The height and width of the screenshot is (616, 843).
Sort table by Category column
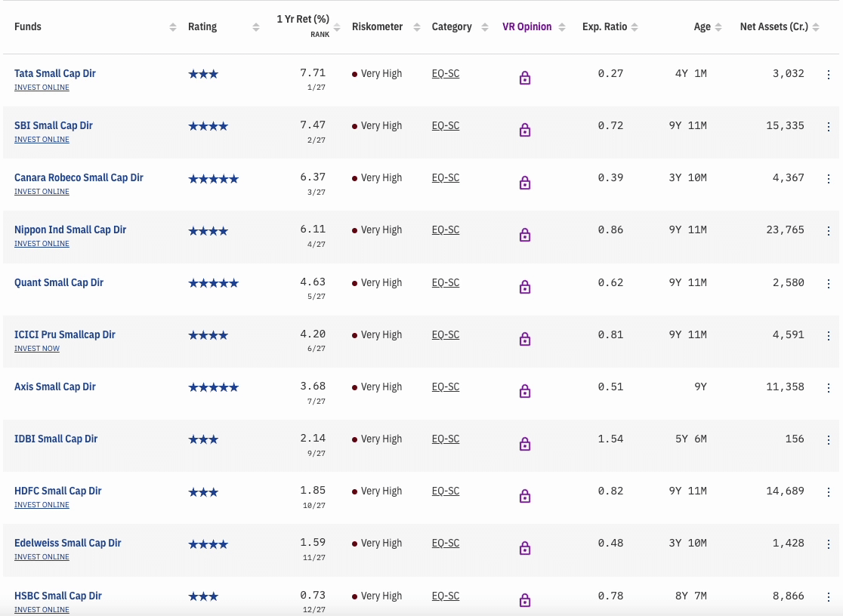click(x=485, y=27)
